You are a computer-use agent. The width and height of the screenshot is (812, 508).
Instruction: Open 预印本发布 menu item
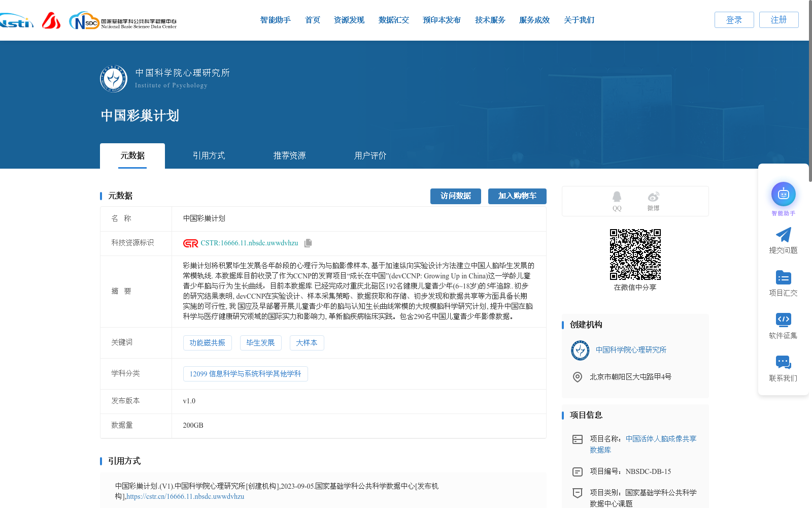point(442,20)
